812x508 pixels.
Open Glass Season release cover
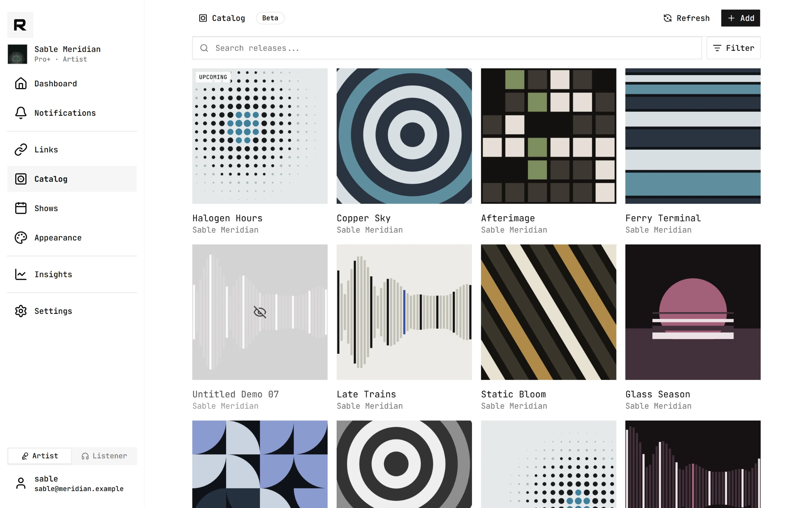coord(693,312)
